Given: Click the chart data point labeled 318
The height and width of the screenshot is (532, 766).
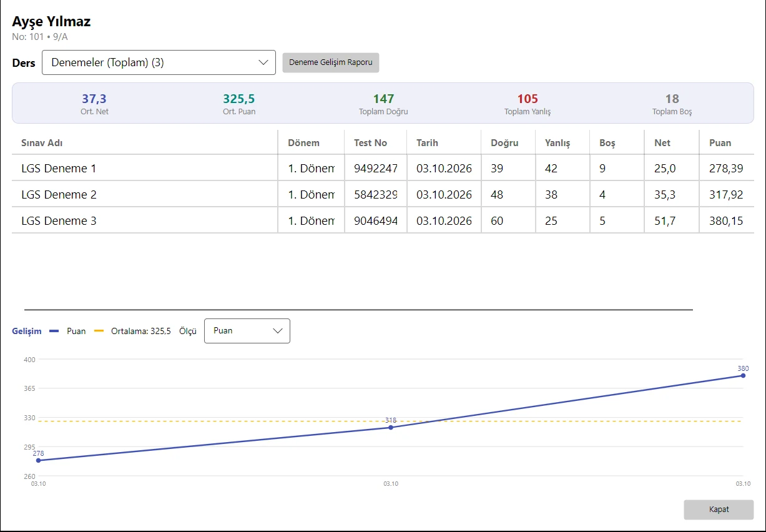Looking at the screenshot, I should [391, 427].
